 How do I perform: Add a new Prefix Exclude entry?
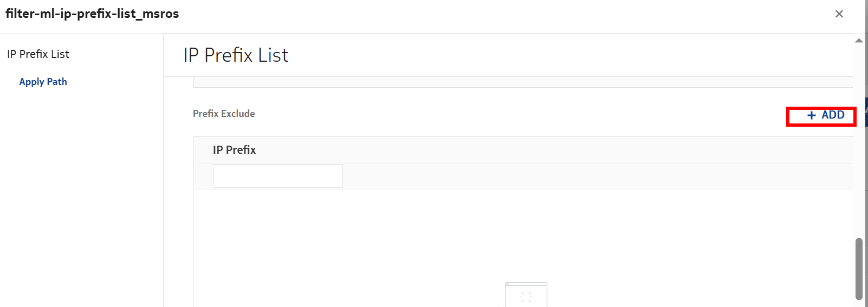click(x=826, y=115)
